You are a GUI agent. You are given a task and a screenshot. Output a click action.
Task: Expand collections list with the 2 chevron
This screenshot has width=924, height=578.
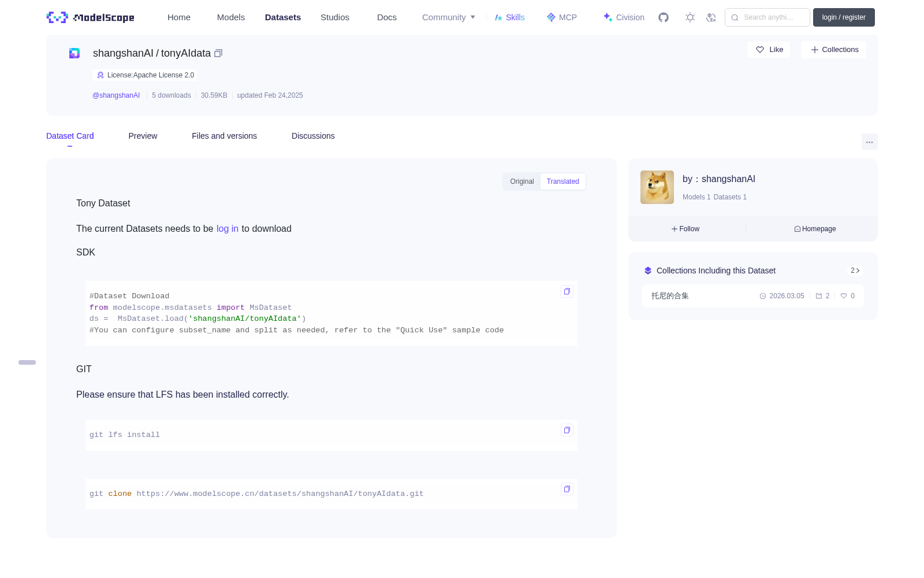pyautogui.click(x=855, y=271)
